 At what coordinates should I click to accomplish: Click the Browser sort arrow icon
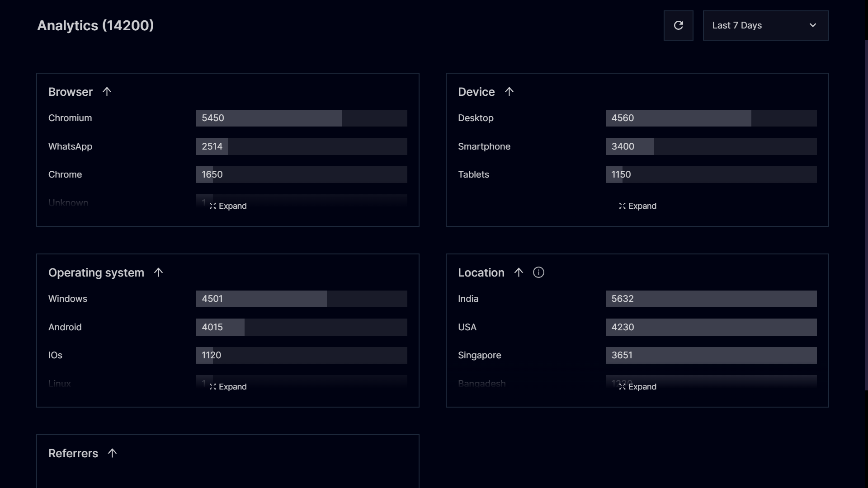click(x=107, y=92)
